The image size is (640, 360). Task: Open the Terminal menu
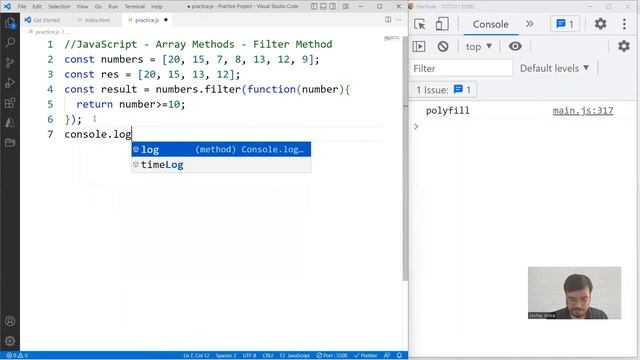click(135, 7)
